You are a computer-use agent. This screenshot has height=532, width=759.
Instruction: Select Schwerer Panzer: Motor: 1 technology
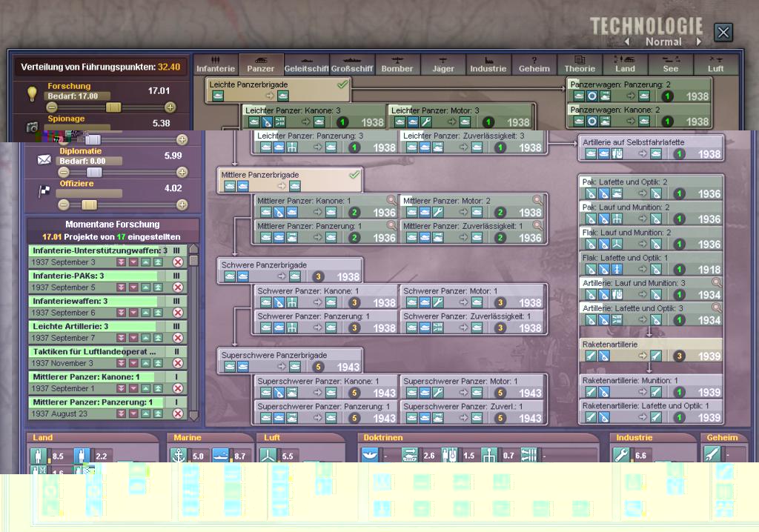(x=472, y=296)
